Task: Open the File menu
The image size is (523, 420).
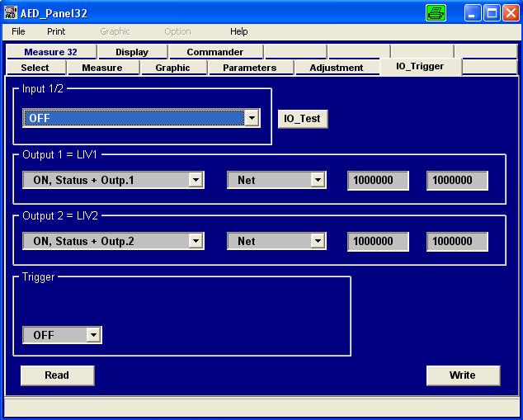Action: (18, 31)
